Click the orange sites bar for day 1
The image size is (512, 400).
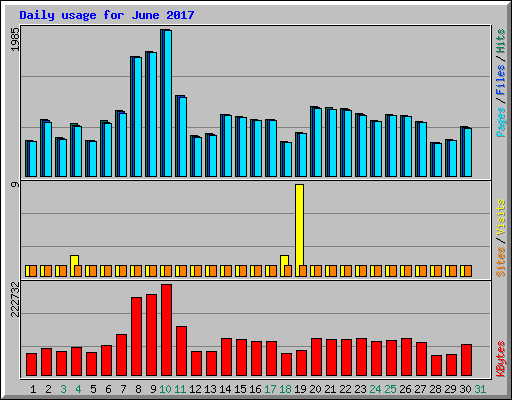coord(33,271)
